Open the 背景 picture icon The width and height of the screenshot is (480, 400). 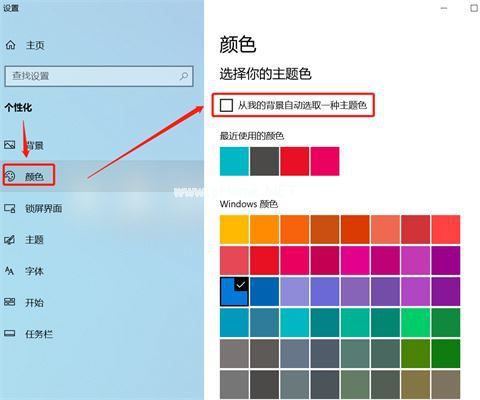(x=10, y=145)
